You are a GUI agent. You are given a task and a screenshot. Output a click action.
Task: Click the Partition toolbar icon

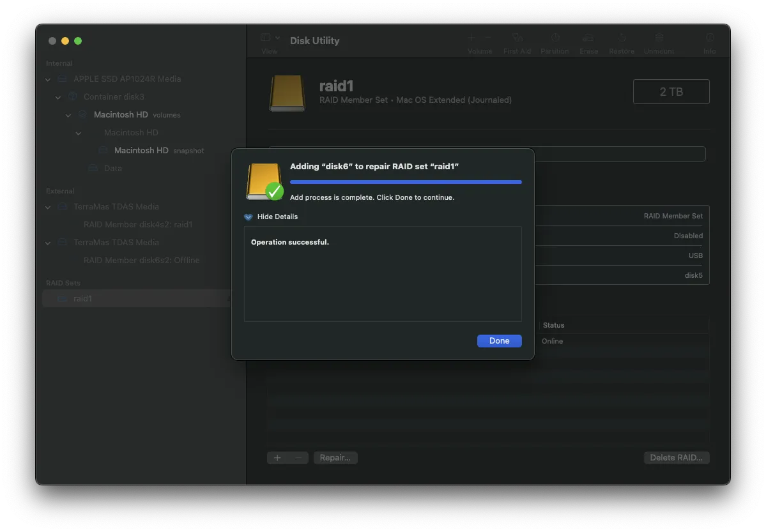(555, 38)
